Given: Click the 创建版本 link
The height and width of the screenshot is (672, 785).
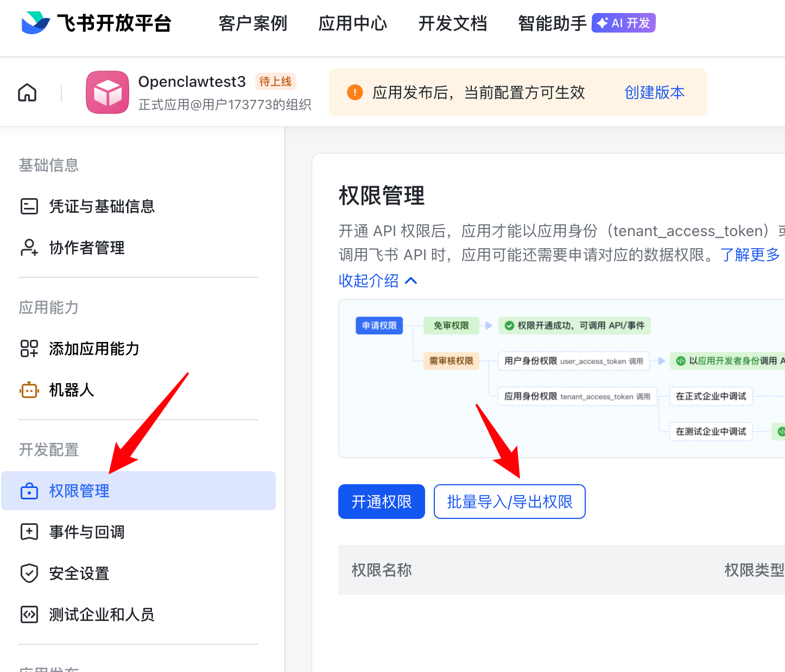Looking at the screenshot, I should click(654, 92).
